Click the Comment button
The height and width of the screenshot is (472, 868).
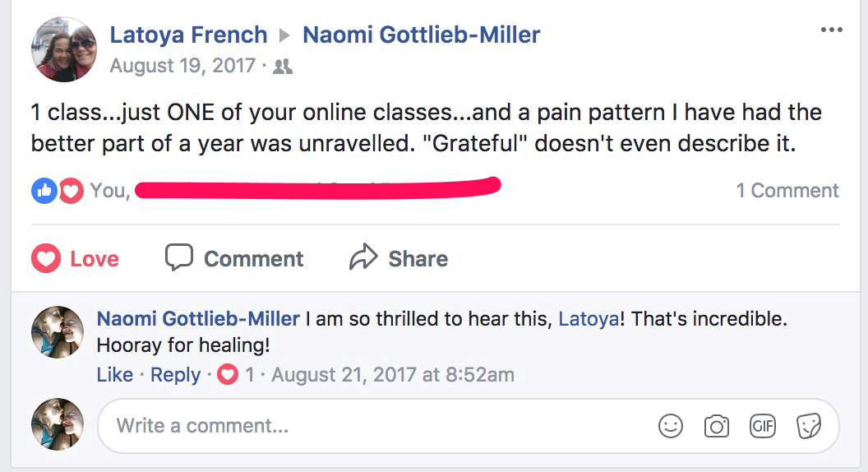(234, 259)
